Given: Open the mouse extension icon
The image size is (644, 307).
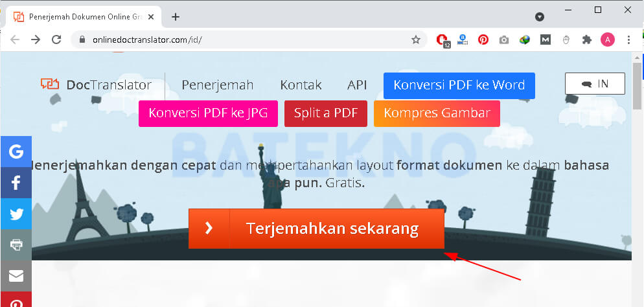Looking at the screenshot, I should coord(566,40).
